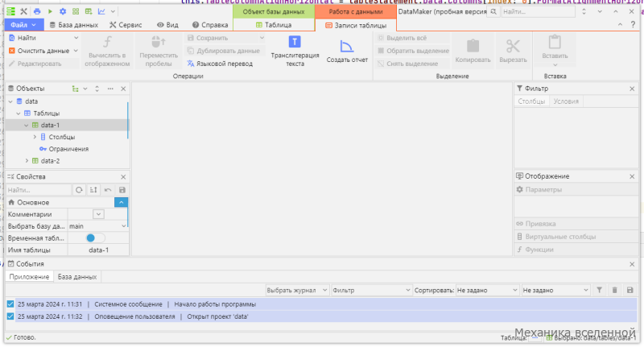Image resolution: width=644 pixels, height=347 pixels.
Task: Click the tree view icon in Объекты panel
Action: click(x=75, y=89)
